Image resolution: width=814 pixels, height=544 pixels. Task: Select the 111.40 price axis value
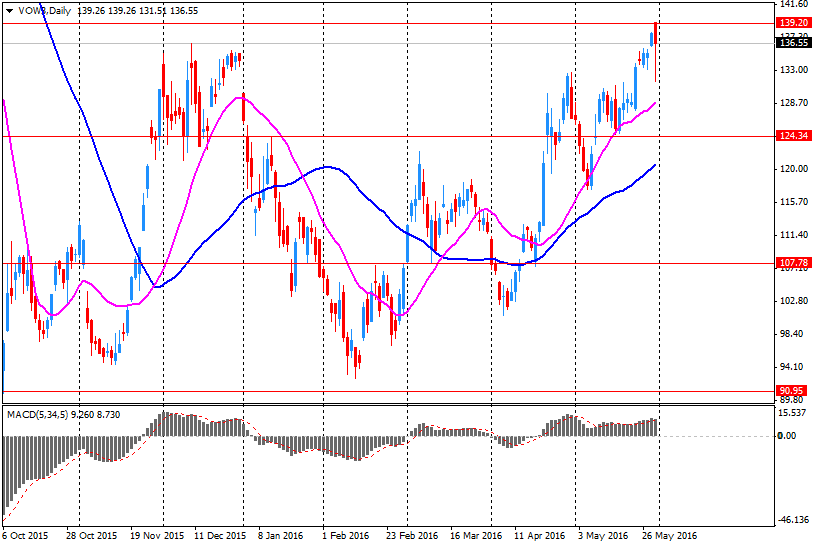pyautogui.click(x=794, y=235)
